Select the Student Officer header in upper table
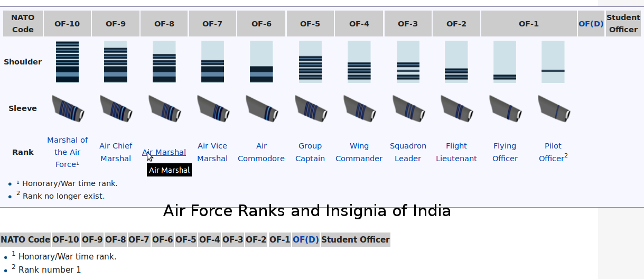This screenshot has width=644, height=279. click(623, 23)
